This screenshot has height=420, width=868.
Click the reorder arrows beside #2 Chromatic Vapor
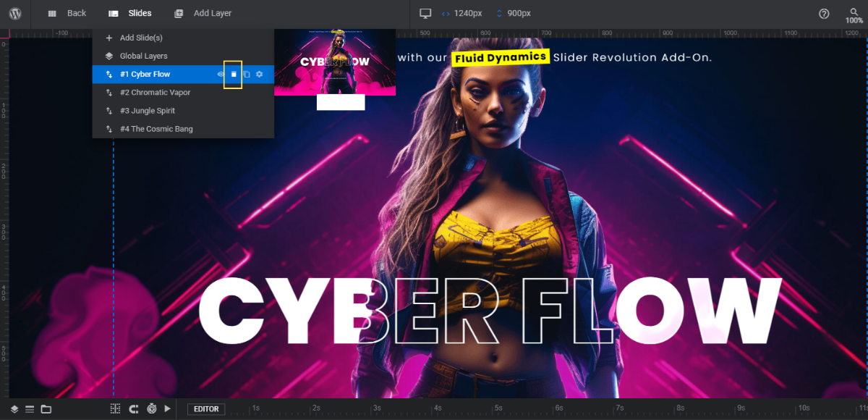tap(109, 93)
